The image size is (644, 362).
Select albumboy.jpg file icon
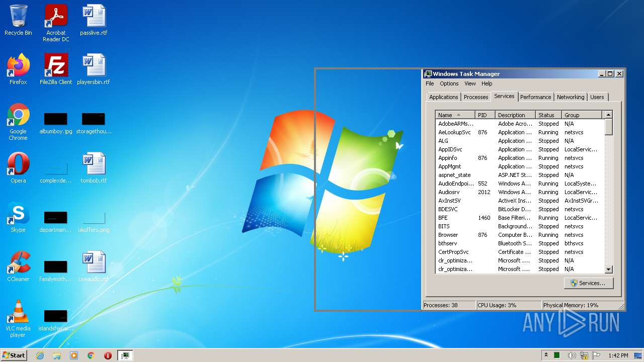click(x=56, y=123)
